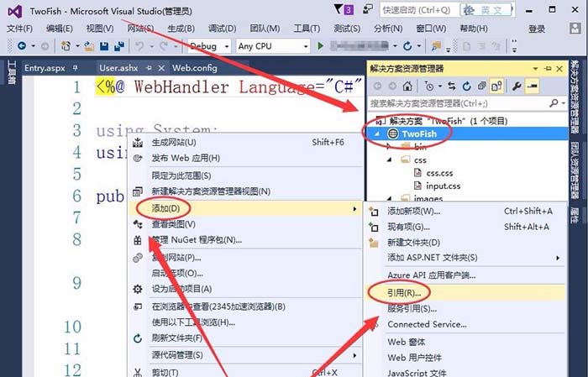Expand the 添加 ASP.NET 文件夹 submenu

coord(558,258)
